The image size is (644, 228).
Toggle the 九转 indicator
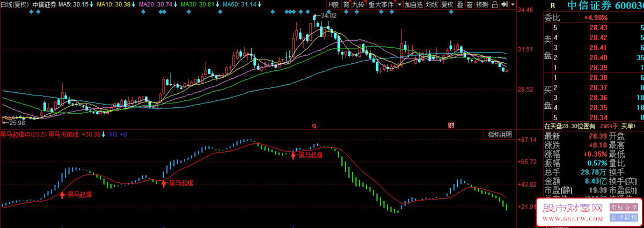click(x=358, y=4)
